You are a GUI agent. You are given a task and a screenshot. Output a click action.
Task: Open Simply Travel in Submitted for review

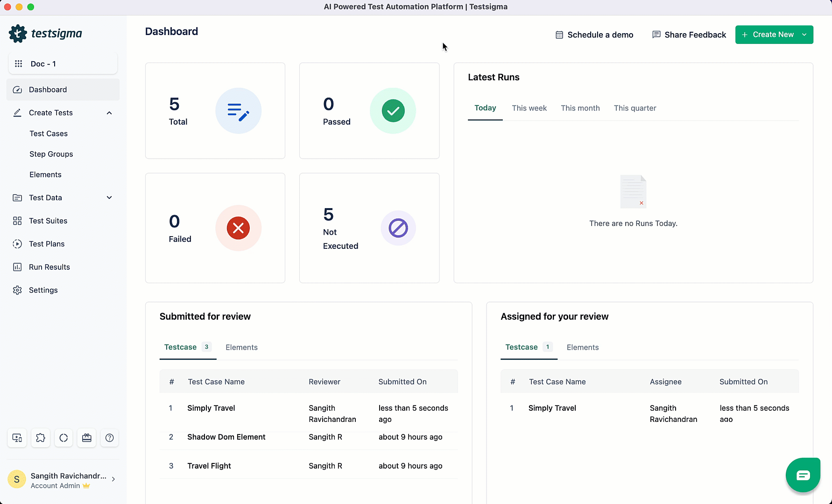(x=211, y=408)
